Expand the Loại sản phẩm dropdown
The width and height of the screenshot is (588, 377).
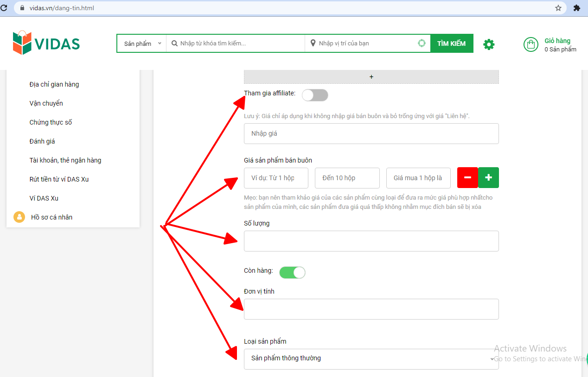click(371, 358)
